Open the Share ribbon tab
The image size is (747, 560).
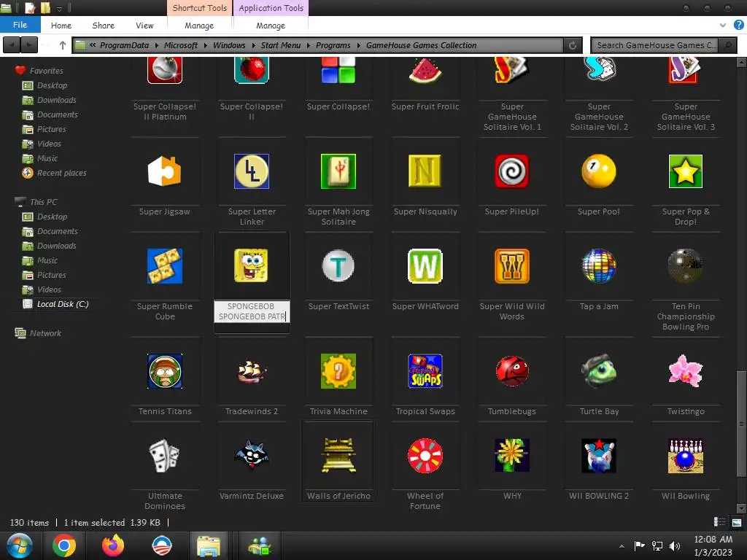point(103,26)
